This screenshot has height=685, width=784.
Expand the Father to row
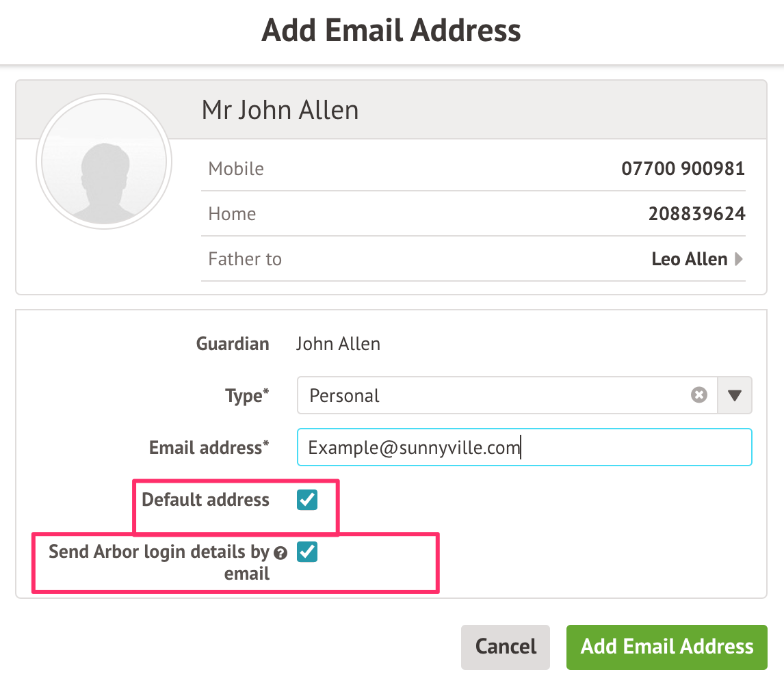click(472, 260)
